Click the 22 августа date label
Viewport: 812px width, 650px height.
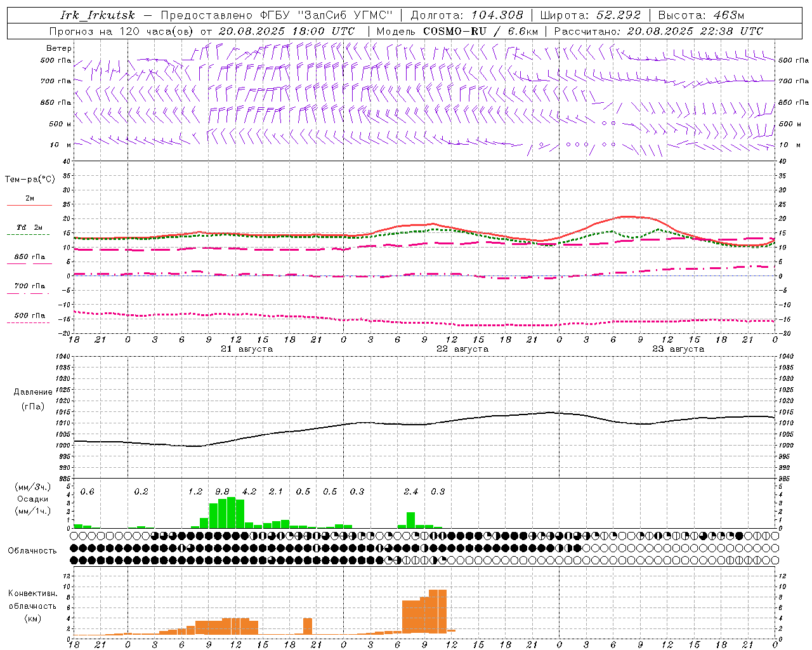click(x=462, y=349)
